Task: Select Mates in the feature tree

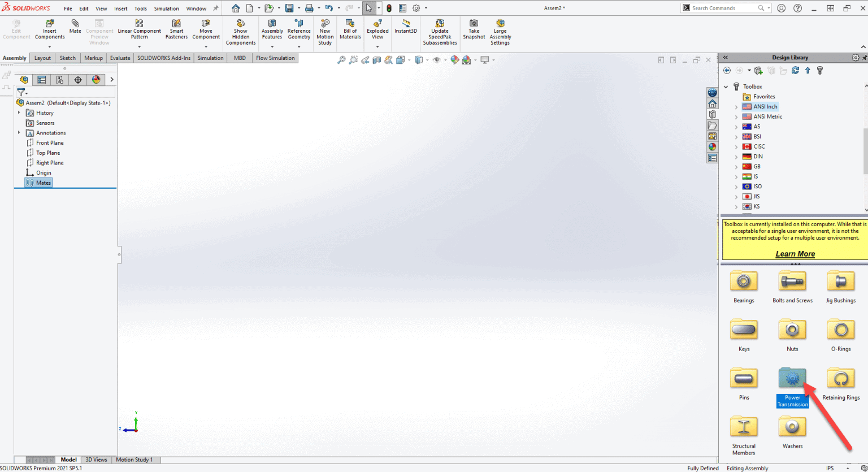Action: coord(38,183)
